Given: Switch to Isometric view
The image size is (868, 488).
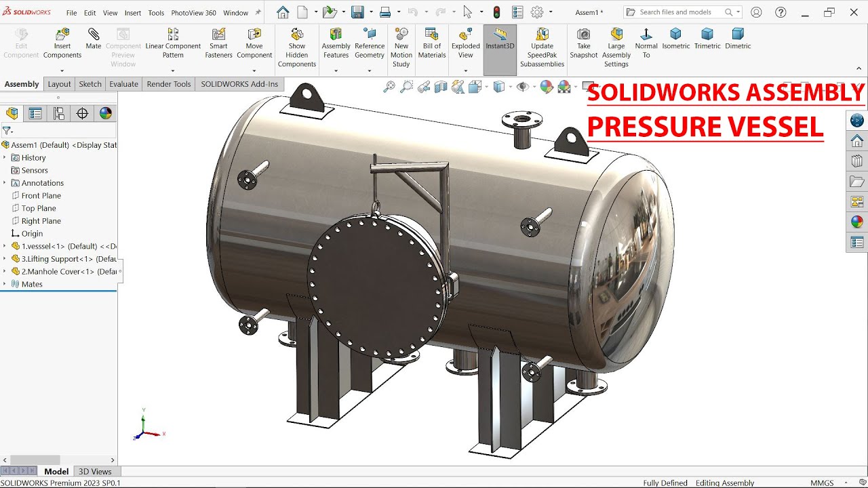Looking at the screenshot, I should [675, 39].
